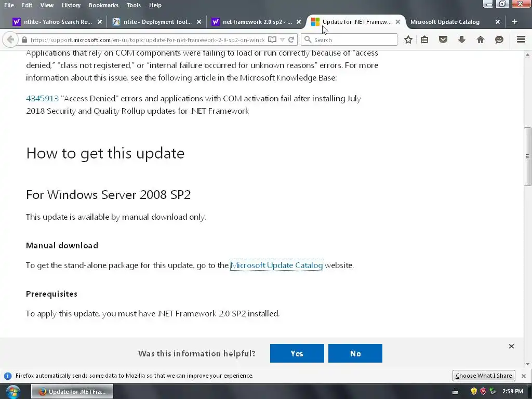Close the net framework 2.0 sp2 tab
The image size is (532, 399).
click(298, 22)
